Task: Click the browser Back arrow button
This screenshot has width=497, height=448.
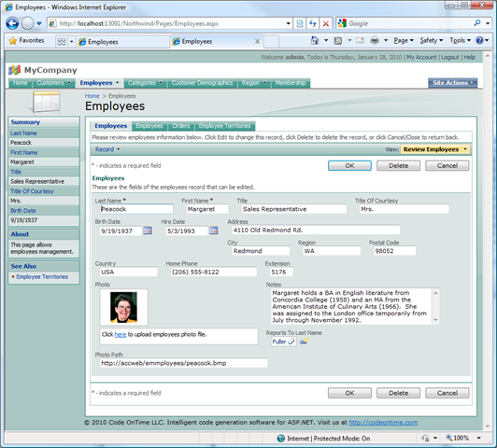Action: 12,23
